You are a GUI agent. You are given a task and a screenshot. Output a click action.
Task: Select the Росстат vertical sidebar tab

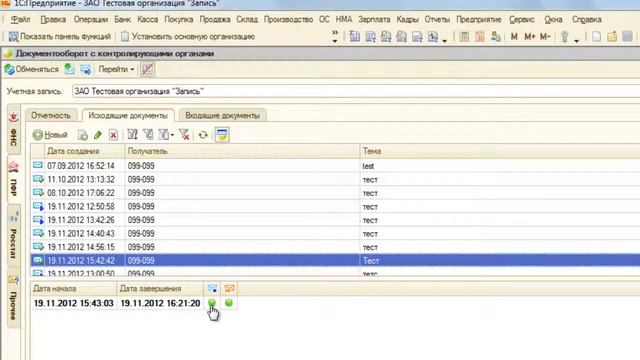(x=13, y=236)
